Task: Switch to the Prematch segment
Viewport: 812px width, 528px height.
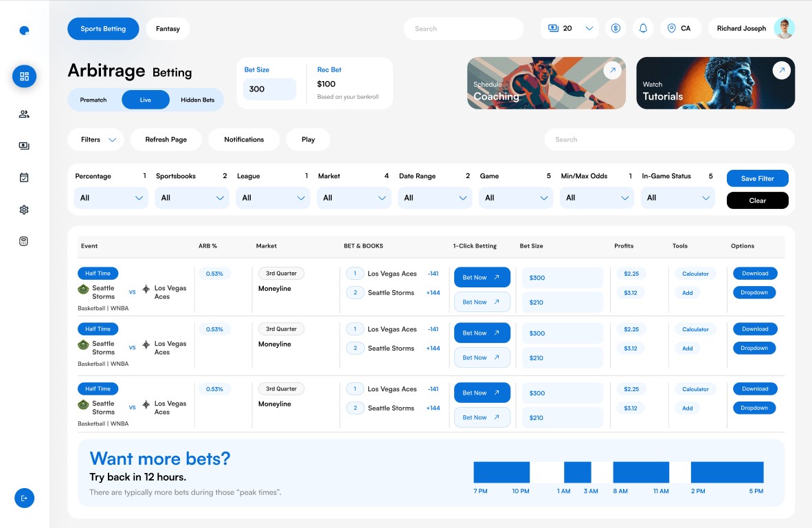Action: click(x=93, y=100)
